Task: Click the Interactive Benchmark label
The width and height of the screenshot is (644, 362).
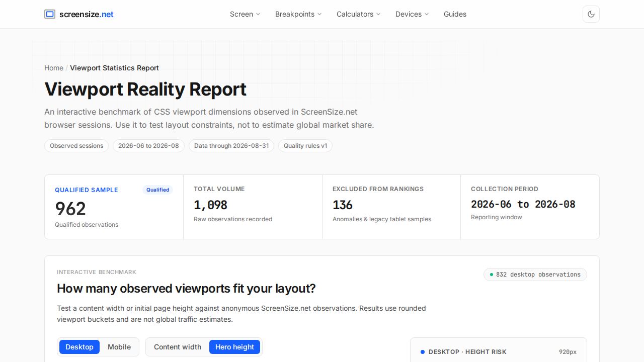Action: [97, 272]
